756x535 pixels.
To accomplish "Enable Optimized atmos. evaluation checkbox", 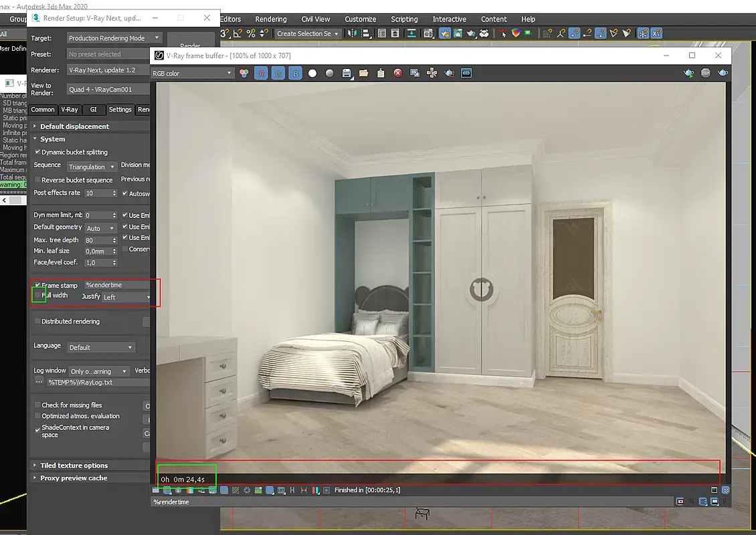I will click(x=37, y=415).
